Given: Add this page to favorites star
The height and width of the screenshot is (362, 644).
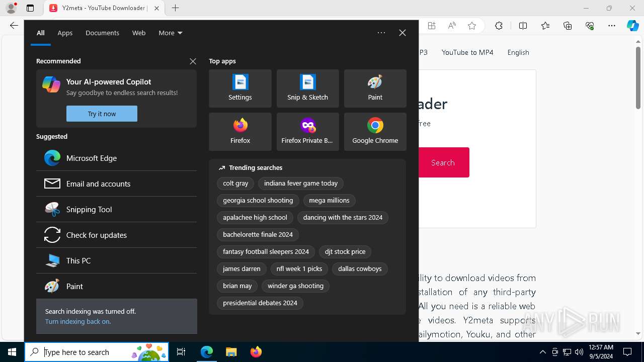Looking at the screenshot, I should [x=472, y=26].
